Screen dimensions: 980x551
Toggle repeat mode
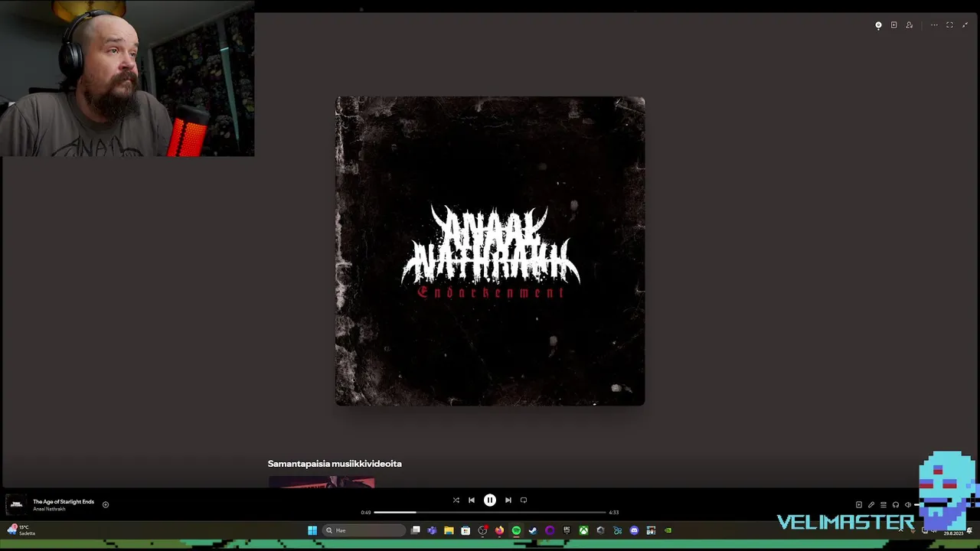524,500
